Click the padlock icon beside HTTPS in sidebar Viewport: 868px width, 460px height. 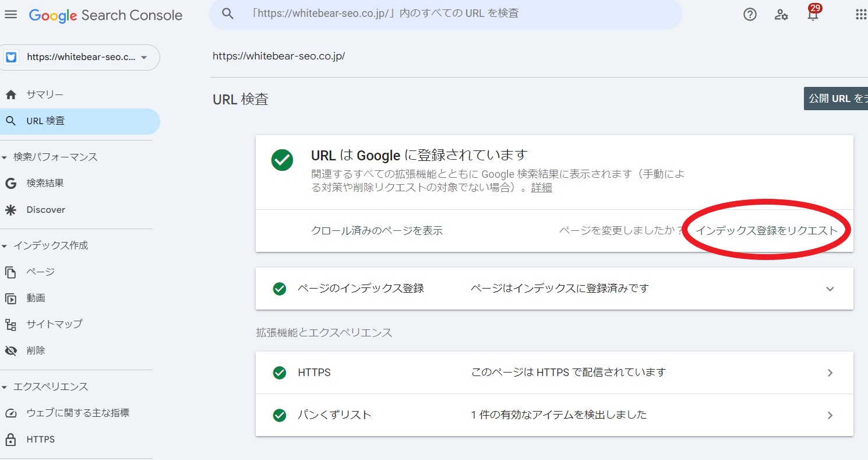10,439
